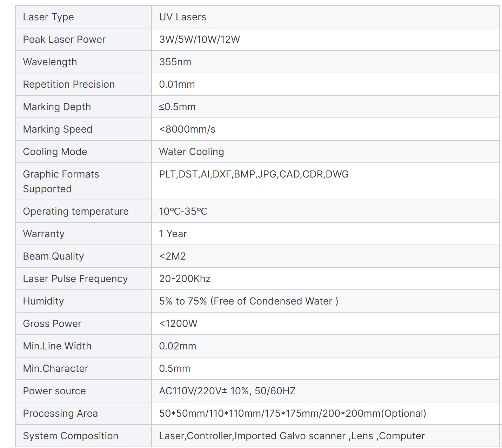Image resolution: width=502 pixels, height=448 pixels.
Task: Select the "UV Lasers" value
Action: click(x=182, y=17)
